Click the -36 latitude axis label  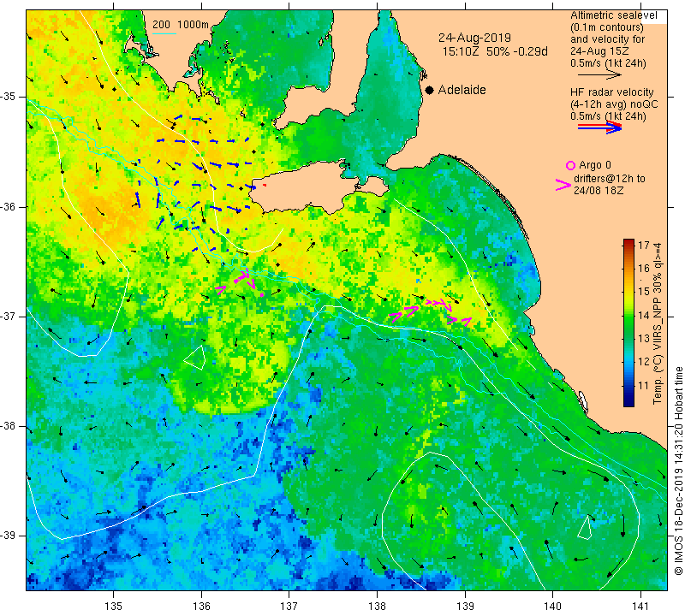9,206
